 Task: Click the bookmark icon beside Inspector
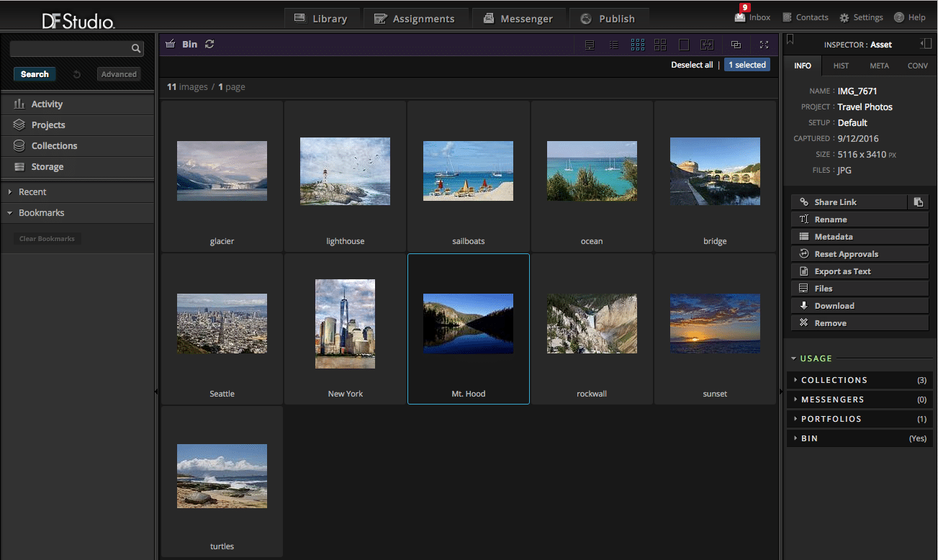(x=790, y=40)
